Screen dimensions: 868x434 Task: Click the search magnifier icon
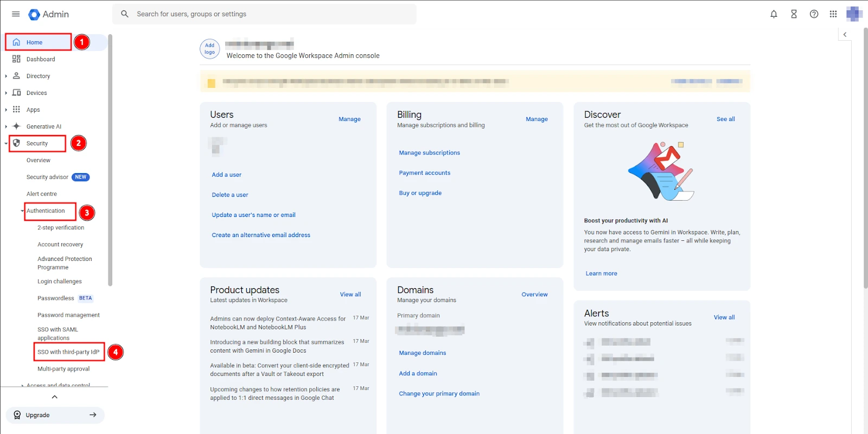coord(125,14)
